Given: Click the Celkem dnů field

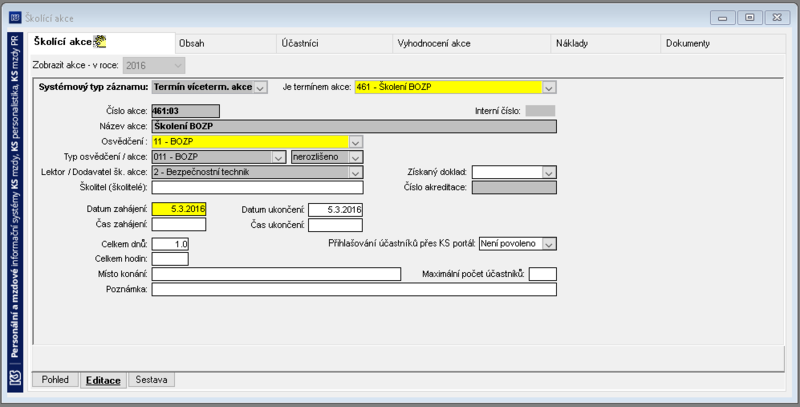Looking at the screenshot, I should (170, 244).
